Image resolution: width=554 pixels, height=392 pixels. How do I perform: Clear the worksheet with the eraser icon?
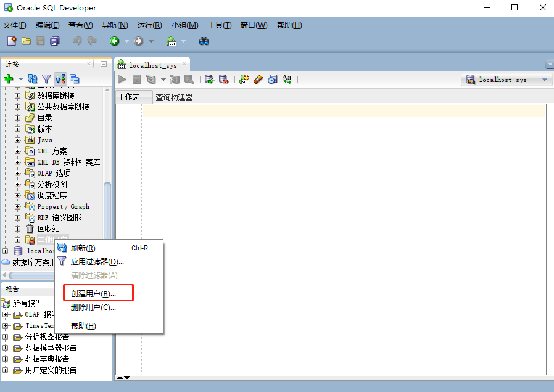[x=258, y=80]
